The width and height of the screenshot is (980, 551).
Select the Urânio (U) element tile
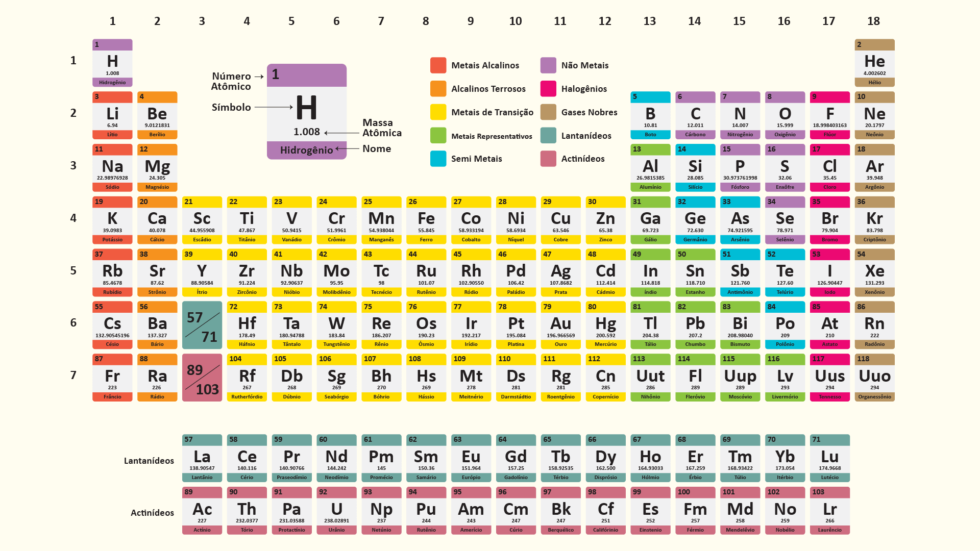(x=336, y=511)
